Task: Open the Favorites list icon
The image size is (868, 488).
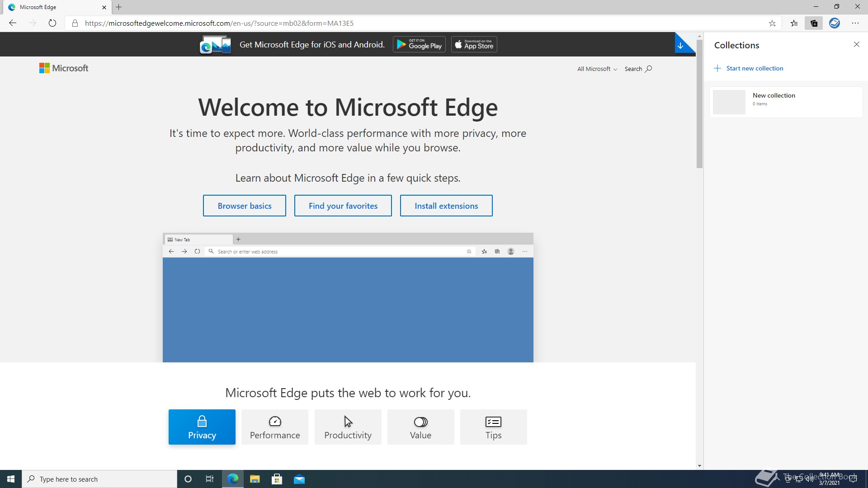Action: point(794,23)
